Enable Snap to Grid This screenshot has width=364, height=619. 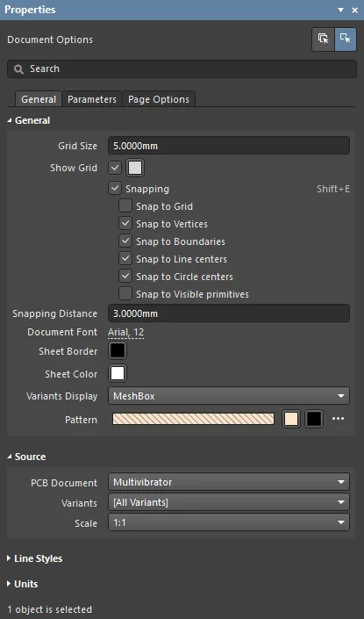click(x=125, y=206)
